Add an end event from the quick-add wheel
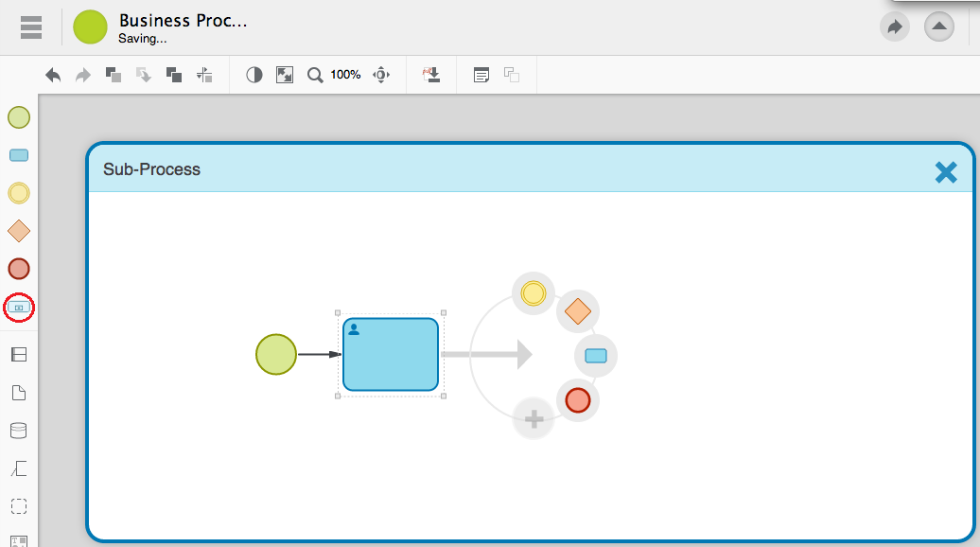The width and height of the screenshot is (980, 547). (x=577, y=400)
